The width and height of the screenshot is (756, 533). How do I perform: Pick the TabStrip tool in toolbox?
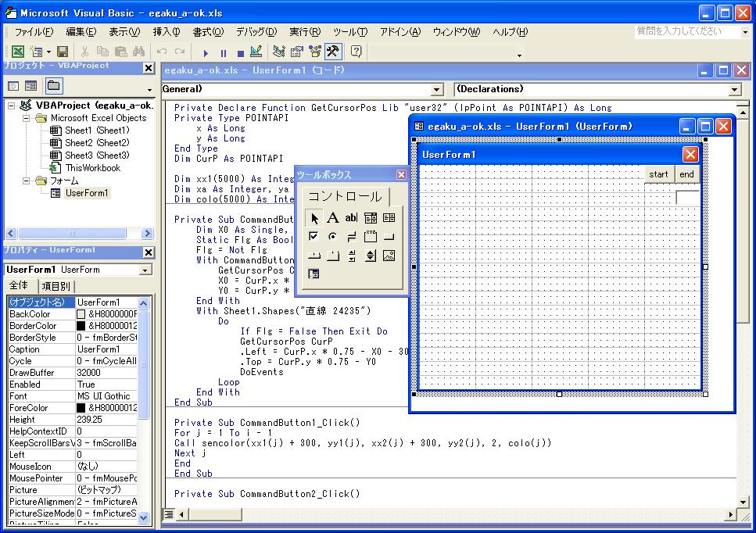[314, 256]
